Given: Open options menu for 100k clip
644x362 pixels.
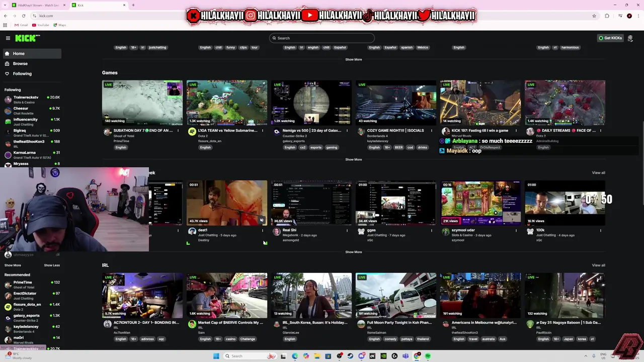Looking at the screenshot, I should (601, 230).
